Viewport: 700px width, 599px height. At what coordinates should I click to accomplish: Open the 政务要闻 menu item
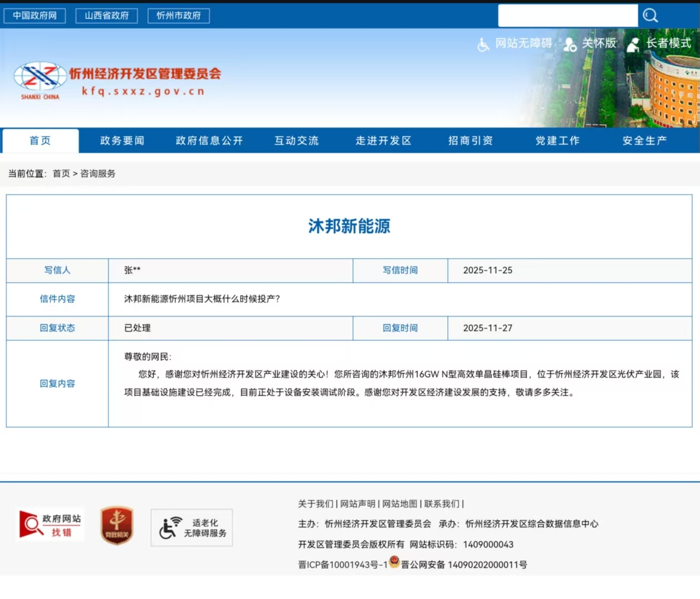coord(122,140)
